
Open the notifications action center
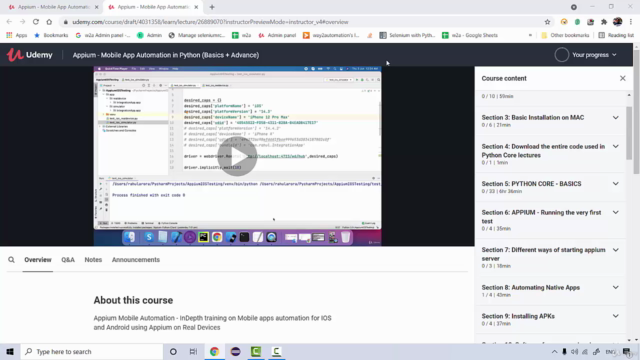point(627,352)
